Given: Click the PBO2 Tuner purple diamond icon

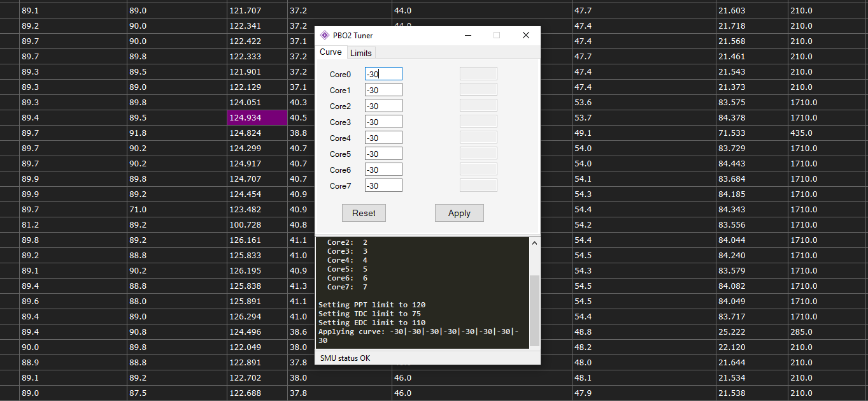Looking at the screenshot, I should click(325, 36).
